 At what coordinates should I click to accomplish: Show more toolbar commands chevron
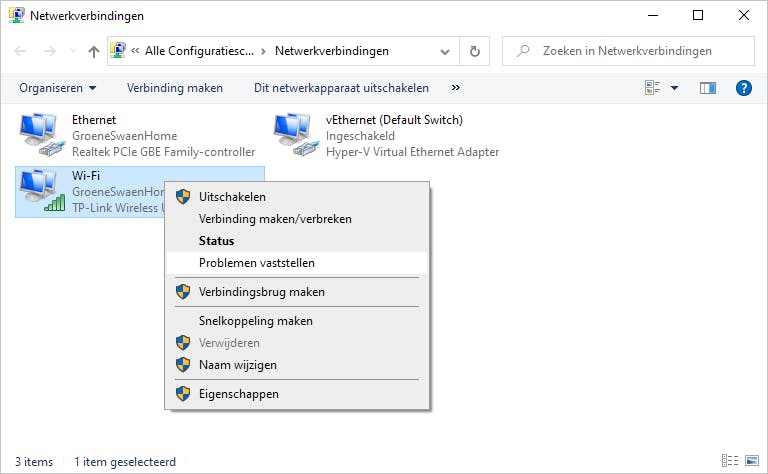click(x=456, y=88)
